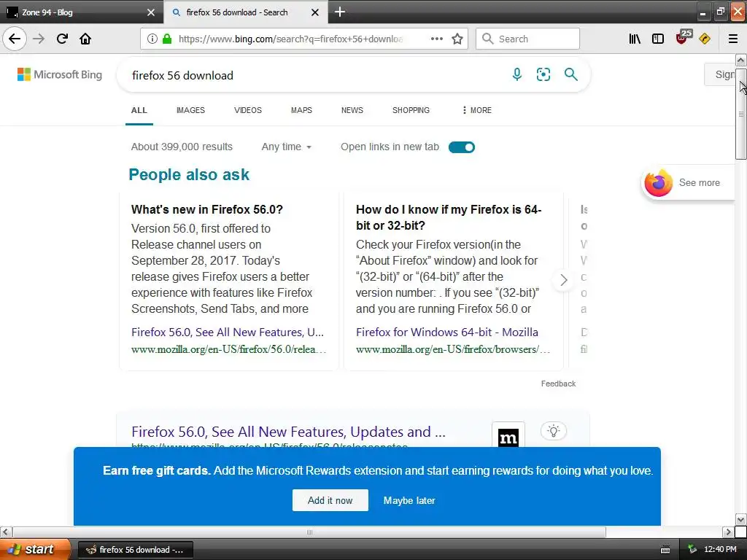Click question about Firefox 64-bit or 32-bit
Viewport: 747px width, 560px height.
pos(449,217)
